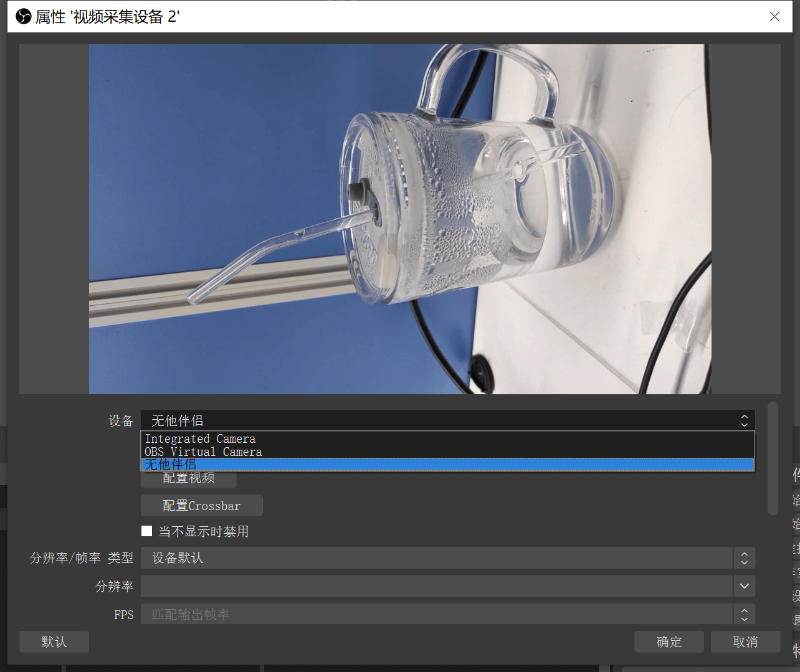Click the 配置视频 button
Image resolution: width=800 pixels, height=672 pixels.
coord(188,478)
